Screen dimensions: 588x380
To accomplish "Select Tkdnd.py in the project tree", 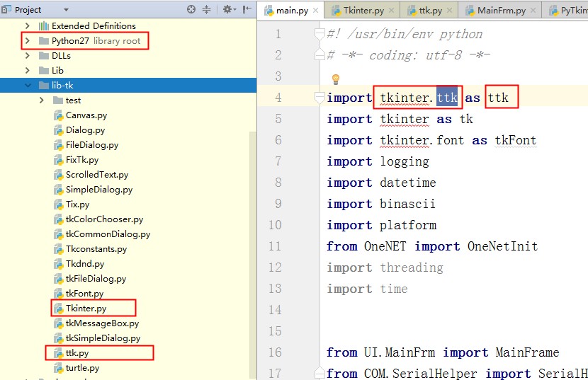I will click(85, 264).
